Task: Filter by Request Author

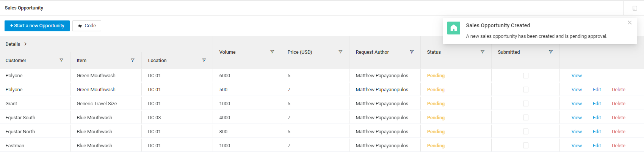Action: coord(412,52)
